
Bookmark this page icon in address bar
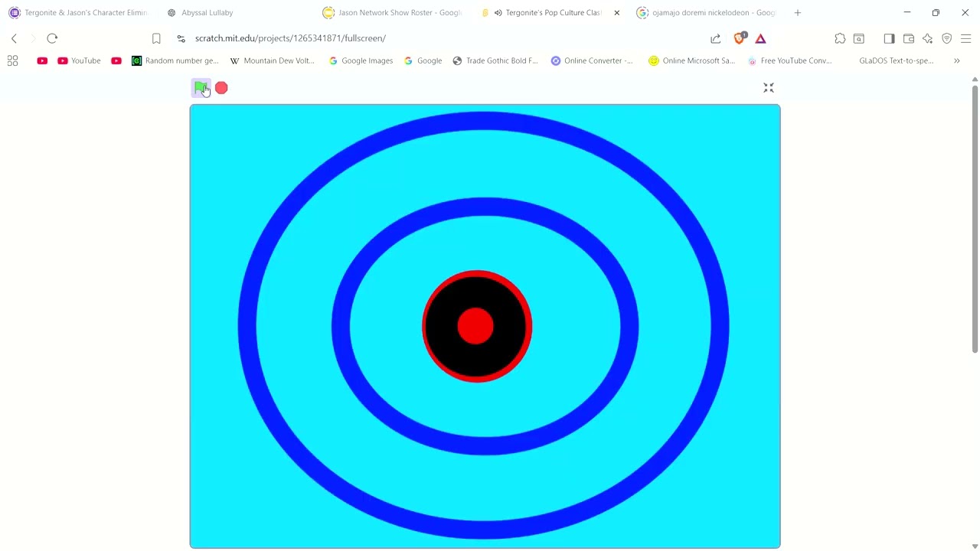[x=156, y=38]
